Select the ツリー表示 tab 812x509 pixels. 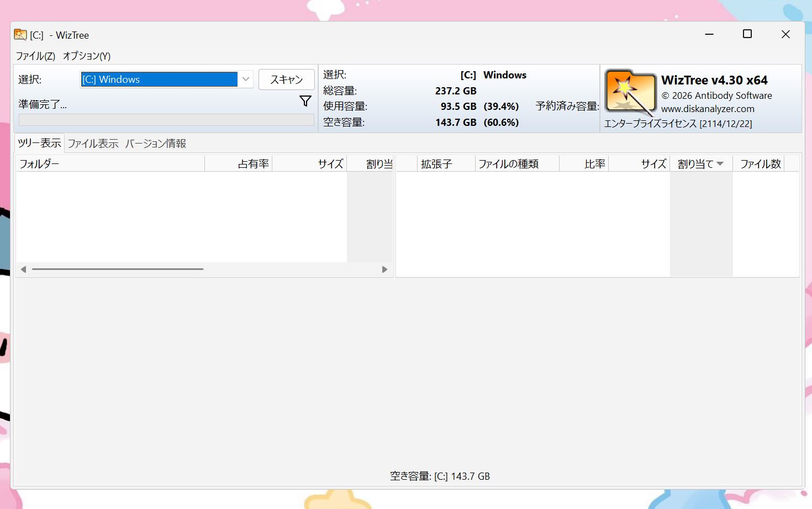point(39,142)
